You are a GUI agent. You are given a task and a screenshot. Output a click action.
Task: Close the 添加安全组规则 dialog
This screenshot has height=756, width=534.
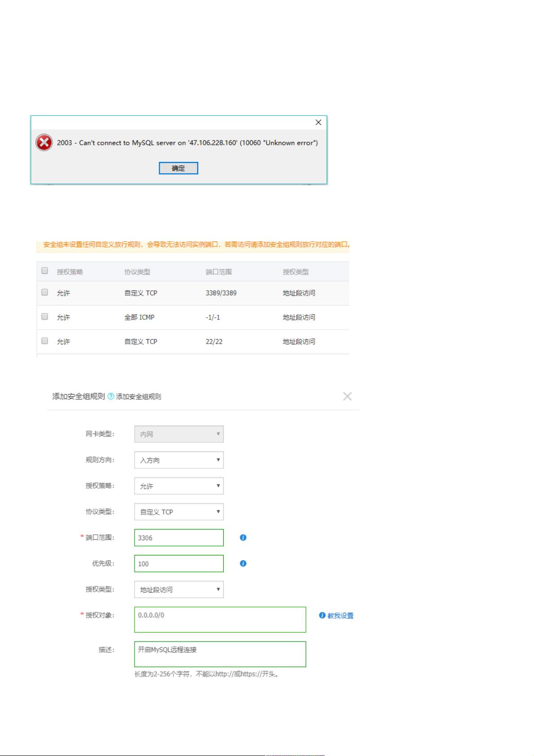347,396
